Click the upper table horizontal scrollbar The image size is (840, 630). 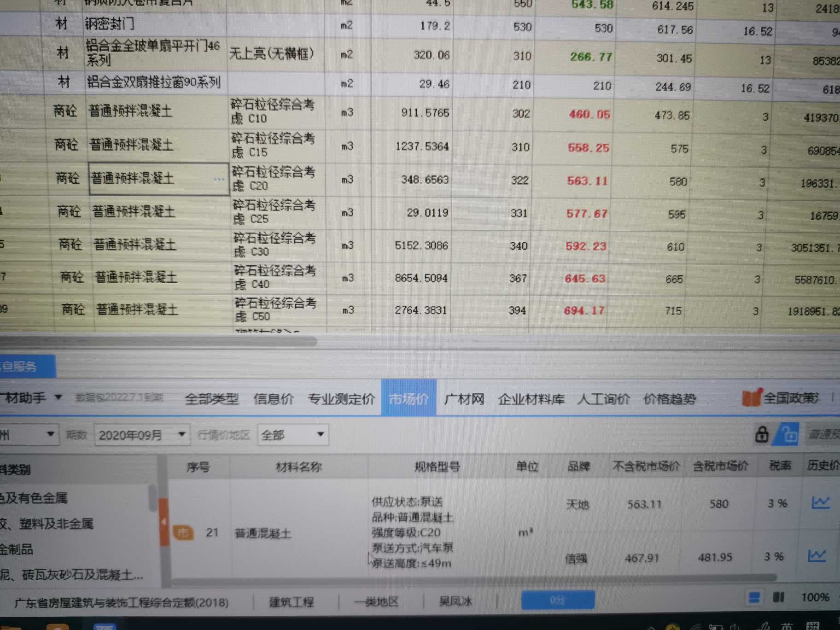click(x=159, y=341)
